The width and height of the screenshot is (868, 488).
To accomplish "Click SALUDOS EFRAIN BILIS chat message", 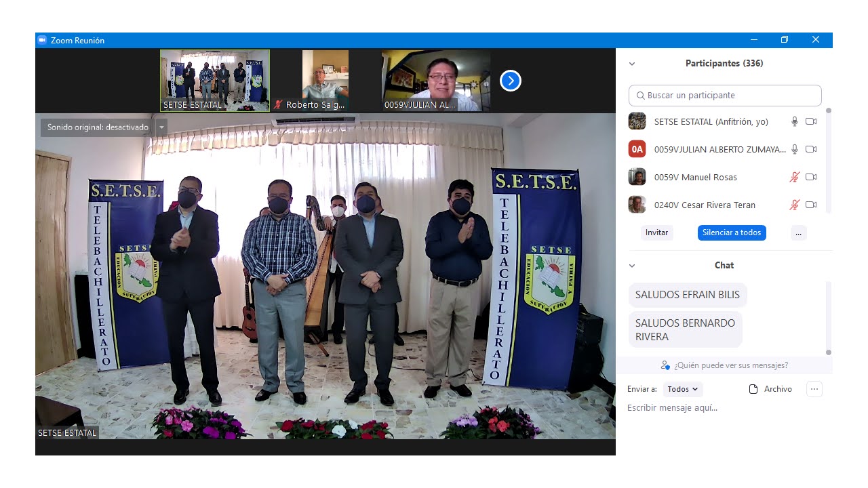I will [x=688, y=295].
